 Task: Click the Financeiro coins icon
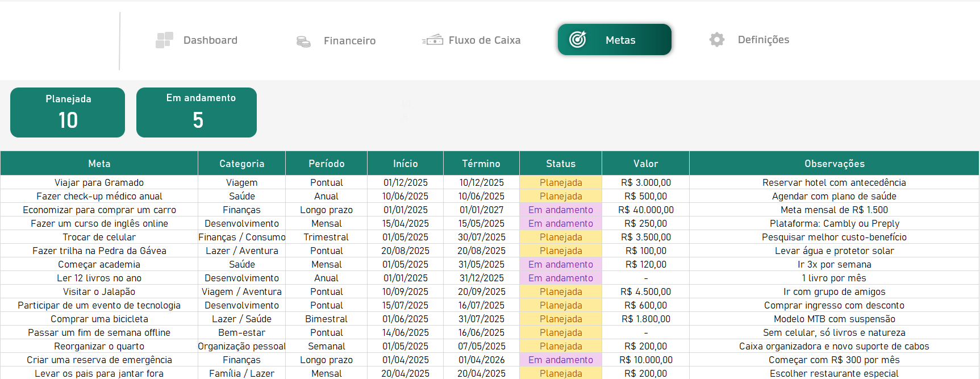303,41
